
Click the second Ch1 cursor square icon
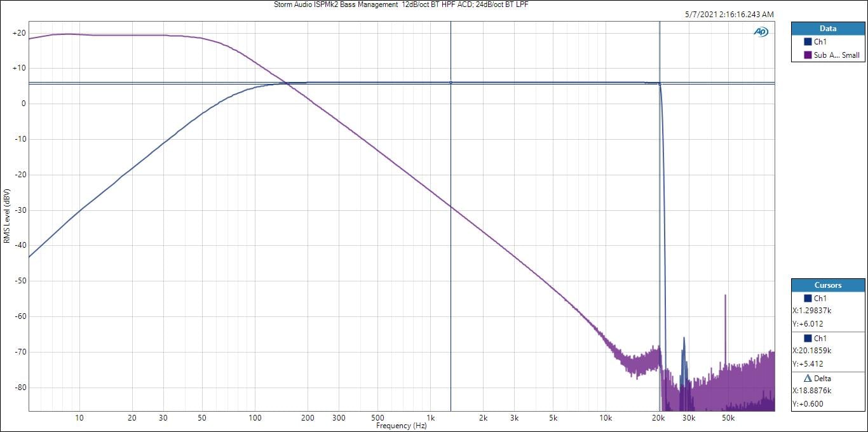(808, 339)
